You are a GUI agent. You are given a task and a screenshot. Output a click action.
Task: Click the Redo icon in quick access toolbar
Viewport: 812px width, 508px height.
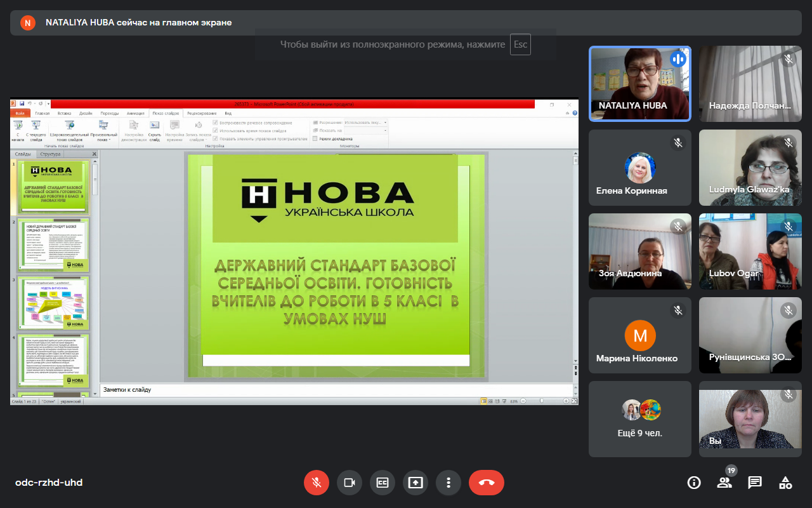click(x=40, y=104)
